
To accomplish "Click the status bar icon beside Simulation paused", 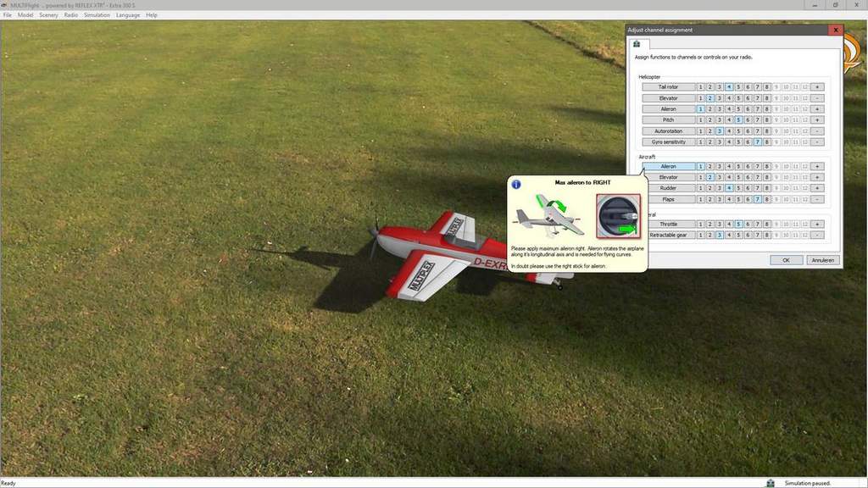I will 770,483.
